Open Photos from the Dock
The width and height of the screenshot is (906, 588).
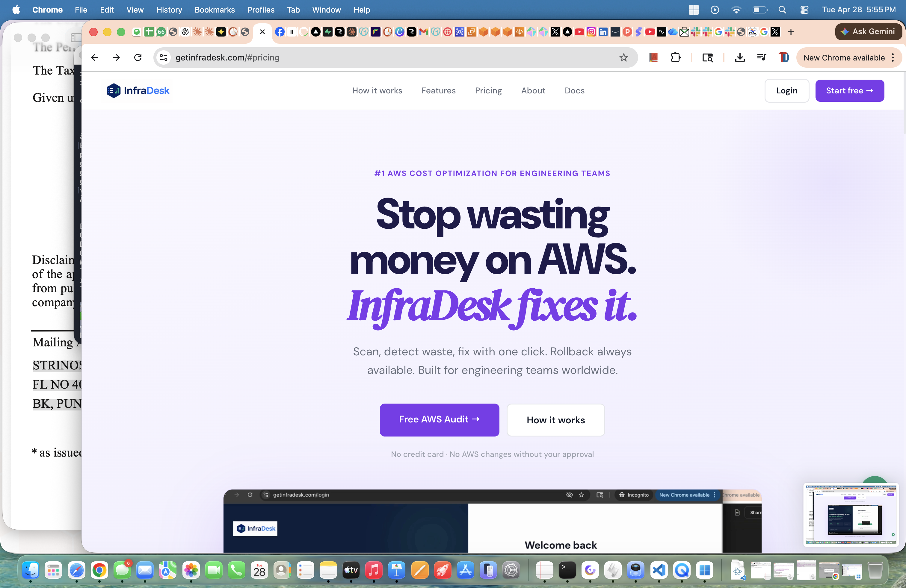[x=191, y=570]
